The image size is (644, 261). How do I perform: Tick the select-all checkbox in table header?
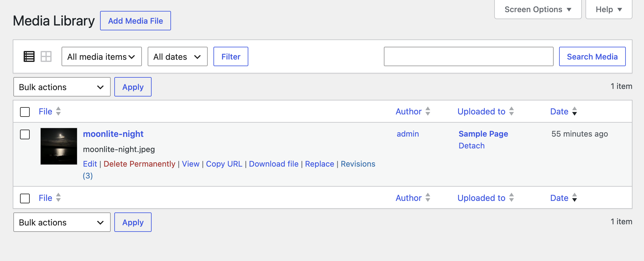pos(25,112)
